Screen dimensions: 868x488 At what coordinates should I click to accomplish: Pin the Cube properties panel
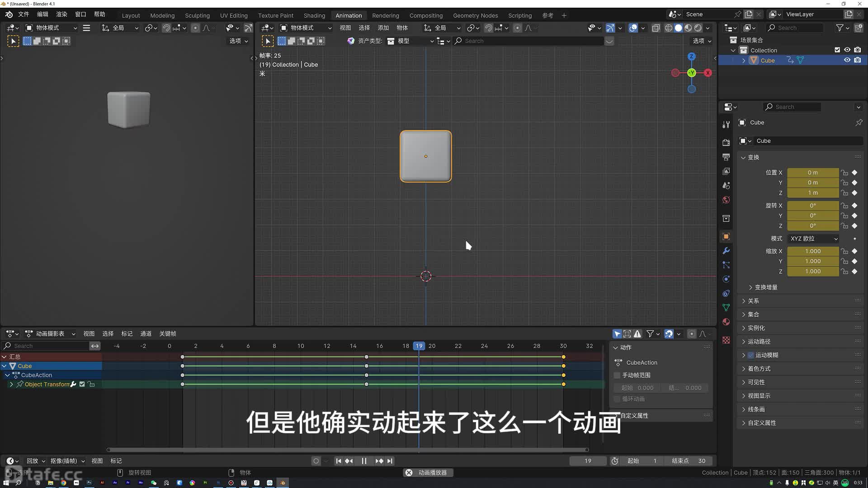(859, 122)
